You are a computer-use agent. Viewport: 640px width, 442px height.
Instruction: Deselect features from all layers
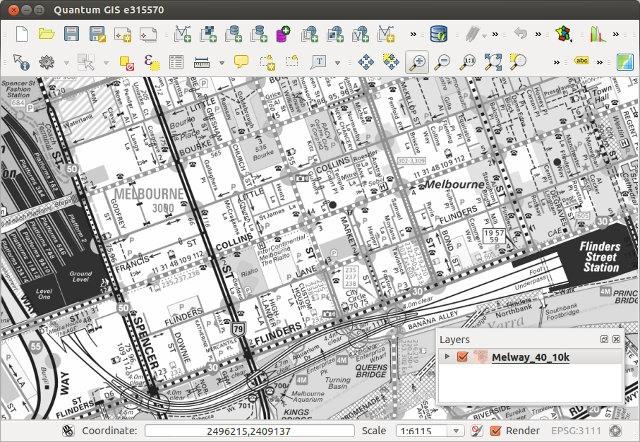click(127, 63)
